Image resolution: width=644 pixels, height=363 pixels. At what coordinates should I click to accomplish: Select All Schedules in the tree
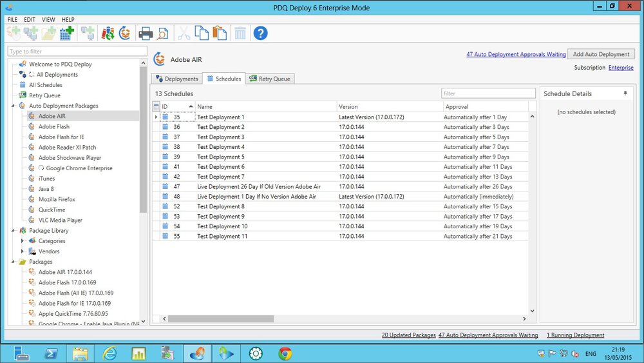(46, 84)
